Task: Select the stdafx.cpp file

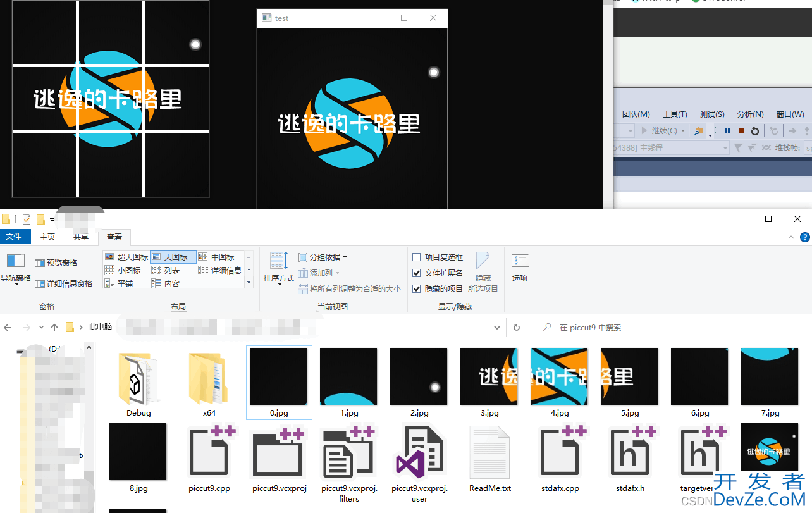Action: [560, 459]
